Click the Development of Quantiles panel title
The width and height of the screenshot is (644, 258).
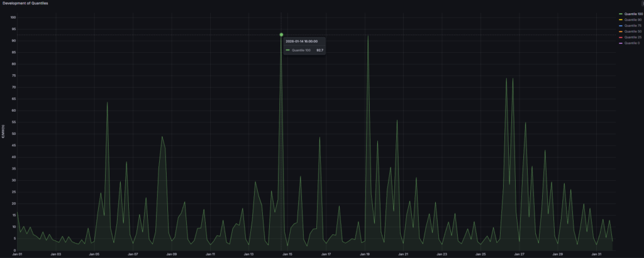click(x=25, y=4)
